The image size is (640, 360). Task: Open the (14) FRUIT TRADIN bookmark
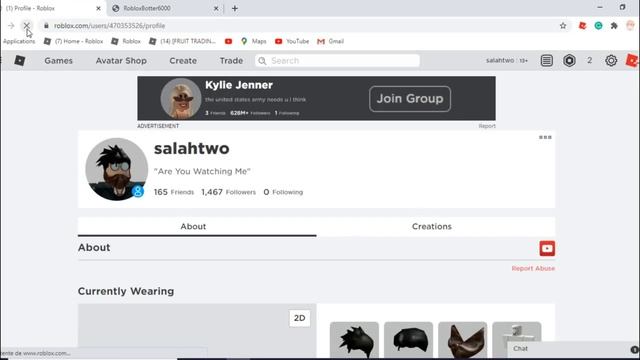182,41
